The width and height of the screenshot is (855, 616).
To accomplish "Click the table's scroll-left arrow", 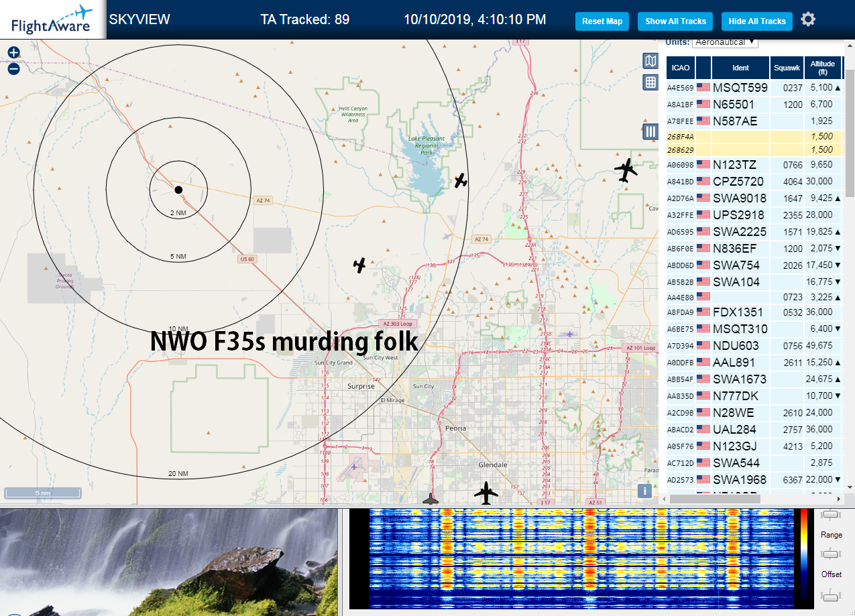I will (664, 499).
